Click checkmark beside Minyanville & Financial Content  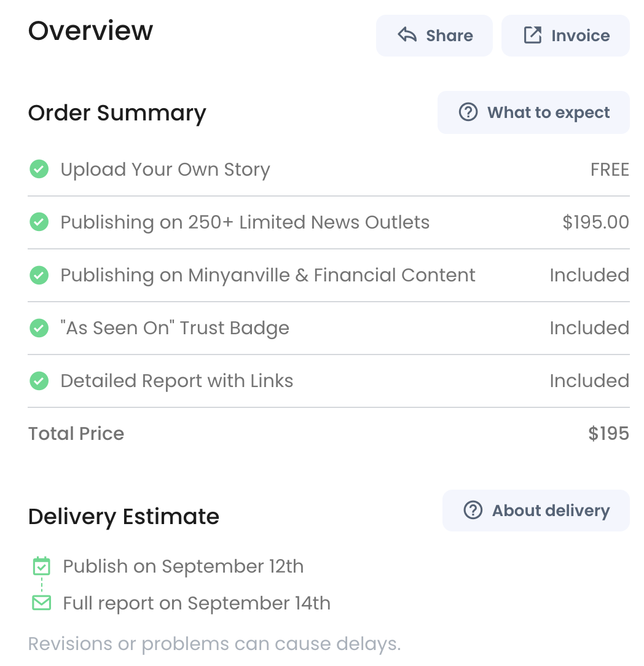(x=39, y=275)
